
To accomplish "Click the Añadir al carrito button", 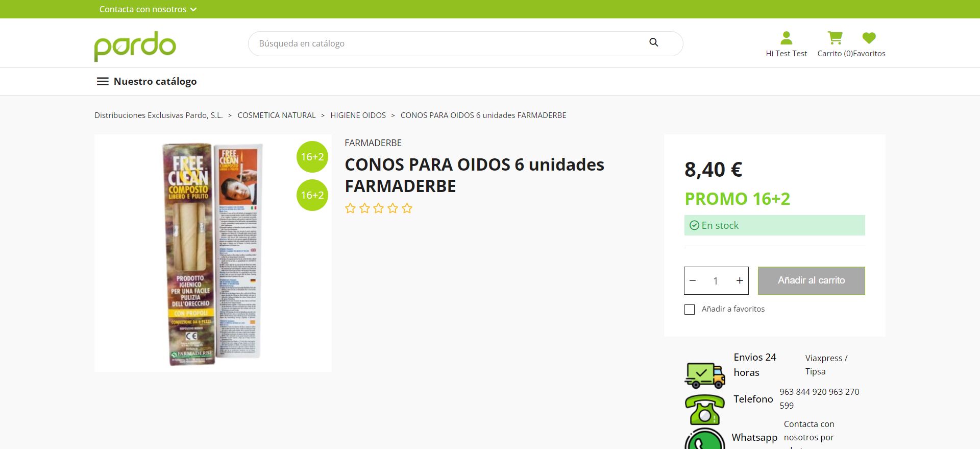I will coord(812,280).
